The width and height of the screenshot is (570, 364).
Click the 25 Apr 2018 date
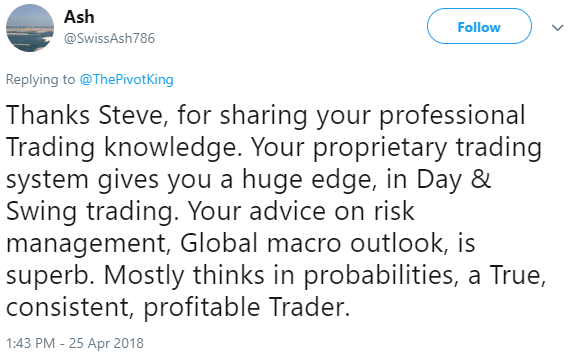click(106, 343)
